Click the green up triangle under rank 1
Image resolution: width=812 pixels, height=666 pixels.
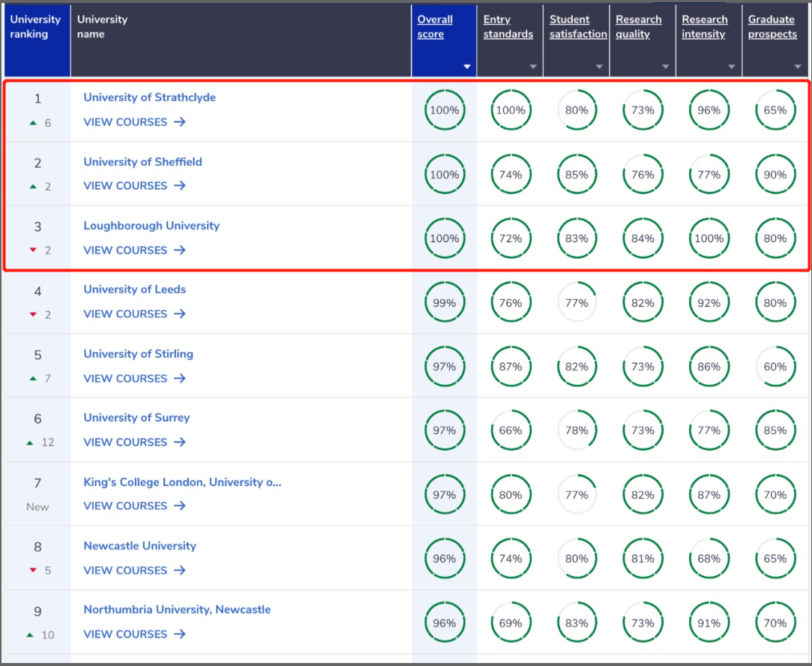(33, 123)
